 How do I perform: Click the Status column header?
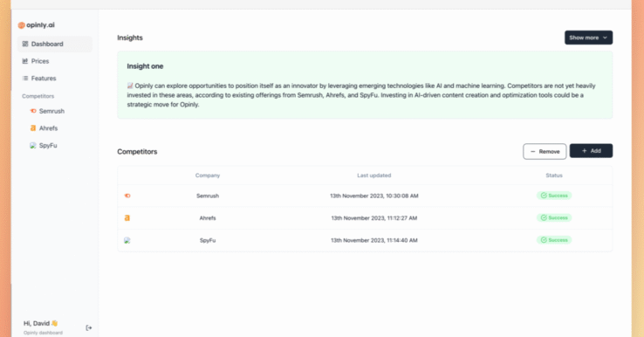point(554,175)
